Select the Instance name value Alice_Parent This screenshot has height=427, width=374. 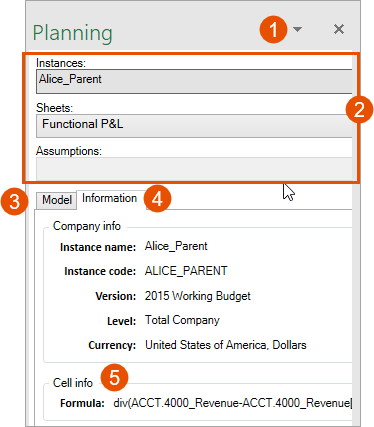[176, 246]
